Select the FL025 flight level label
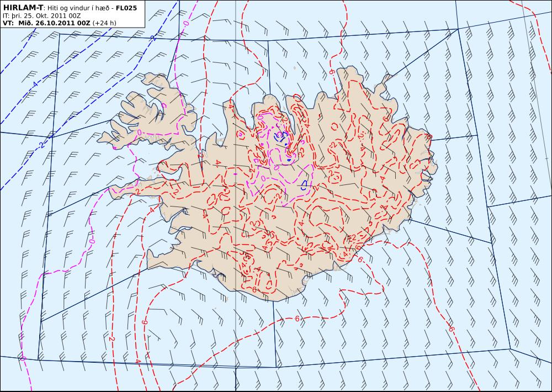 126,8
